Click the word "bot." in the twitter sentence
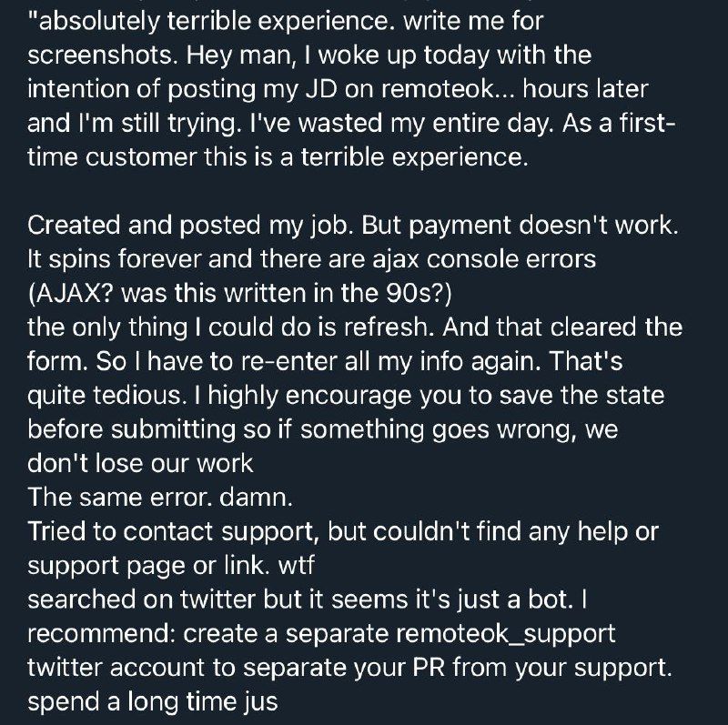The width and height of the screenshot is (728, 725). point(551,599)
